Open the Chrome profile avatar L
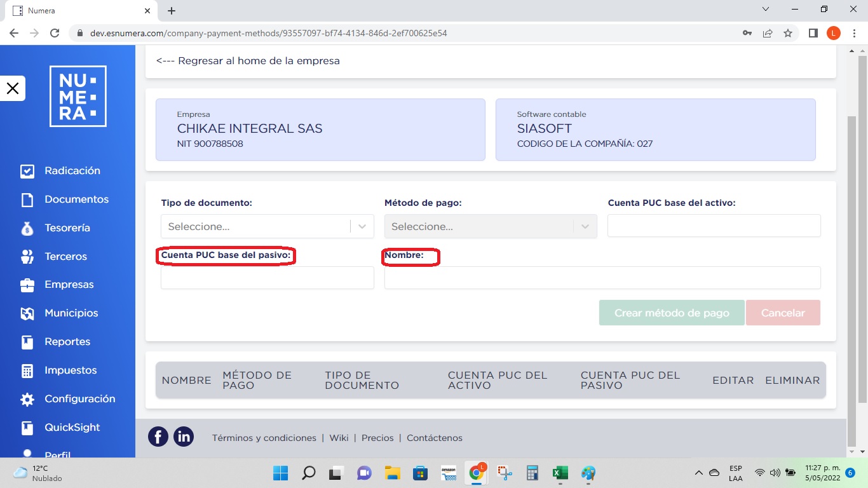 click(833, 33)
